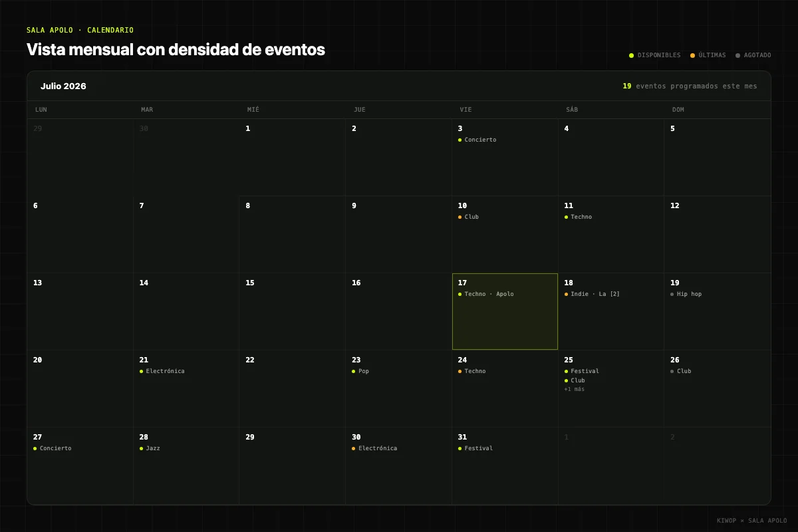798x532 pixels.
Task: Select the sold-out Hip hop event
Action: (686, 294)
